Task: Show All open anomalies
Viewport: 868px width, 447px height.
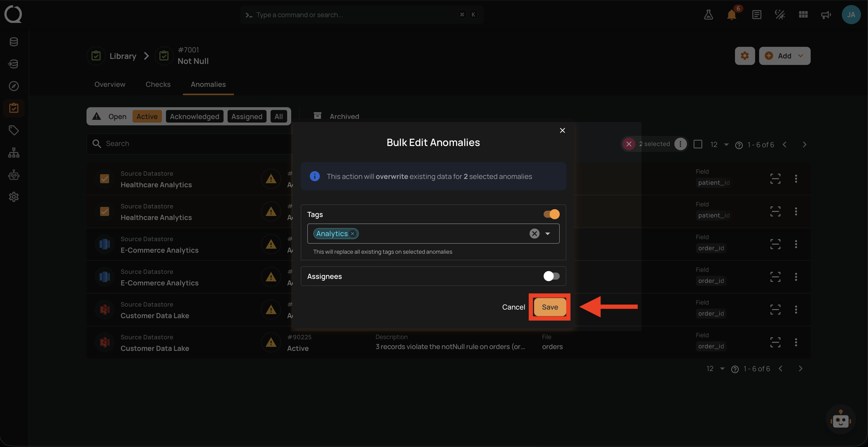Action: (x=279, y=116)
